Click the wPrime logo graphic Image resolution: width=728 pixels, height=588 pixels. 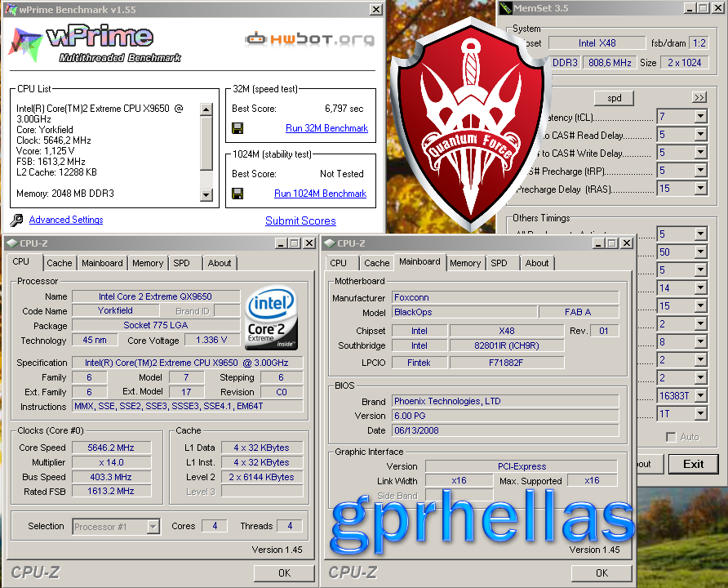point(95,45)
